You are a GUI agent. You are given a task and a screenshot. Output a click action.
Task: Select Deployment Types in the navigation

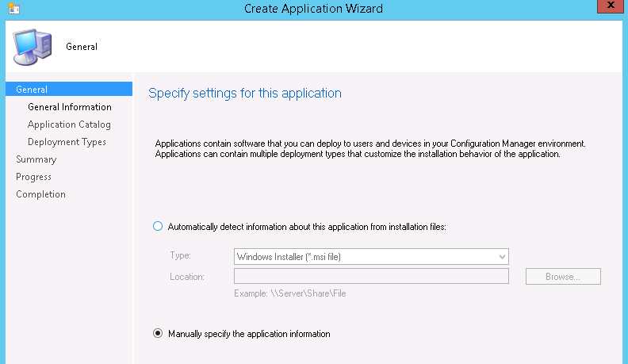67,142
